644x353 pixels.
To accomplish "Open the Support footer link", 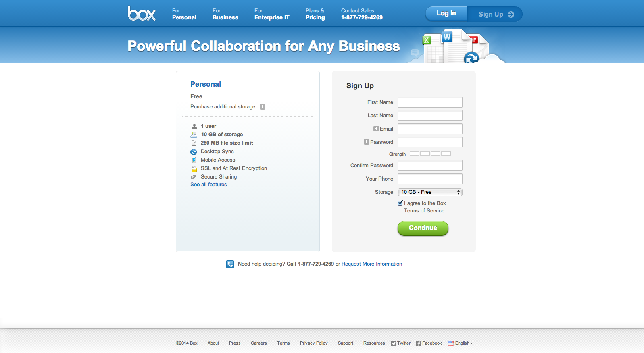I will point(346,343).
